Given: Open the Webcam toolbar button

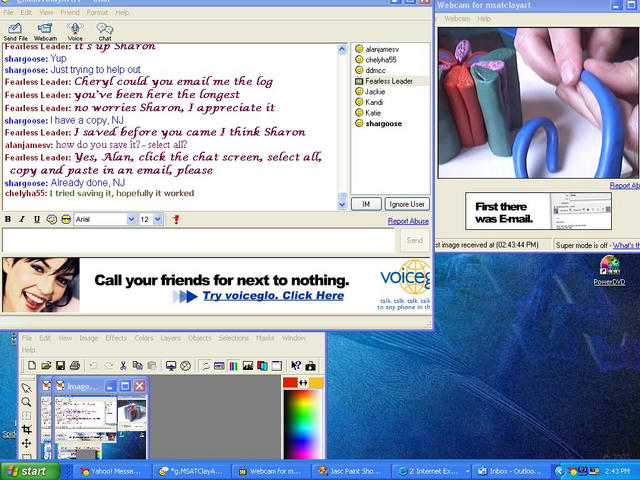Looking at the screenshot, I should [45, 32].
